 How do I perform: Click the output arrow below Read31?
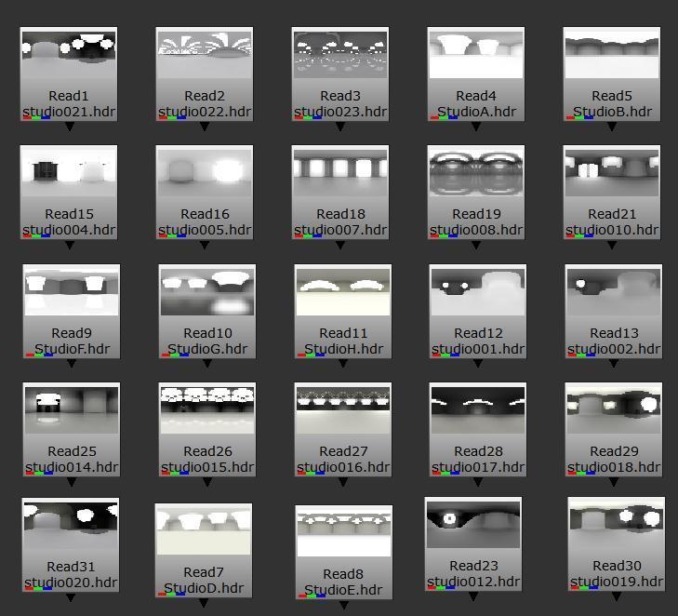click(71, 597)
